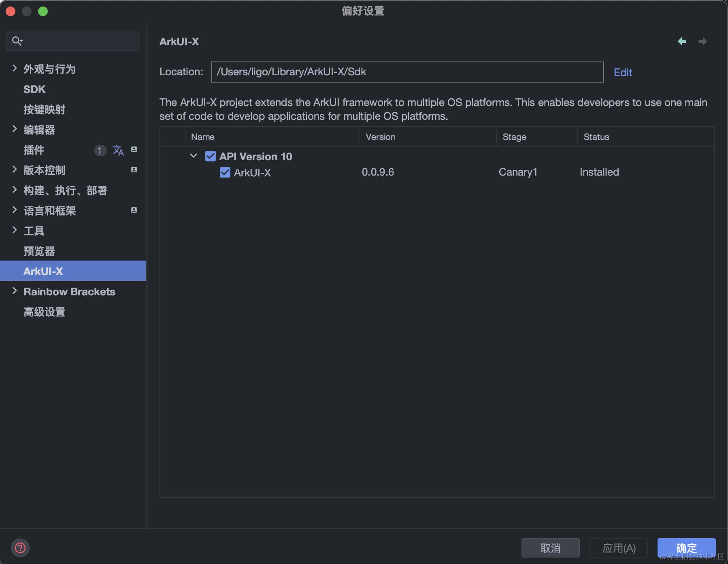Screen dimensions: 728x564
Task: Click the search magnifier icon
Action: tap(17, 41)
